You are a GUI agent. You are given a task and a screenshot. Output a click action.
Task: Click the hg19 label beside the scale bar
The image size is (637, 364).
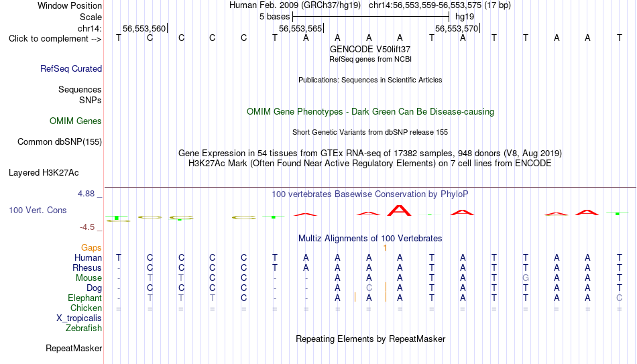pos(465,17)
